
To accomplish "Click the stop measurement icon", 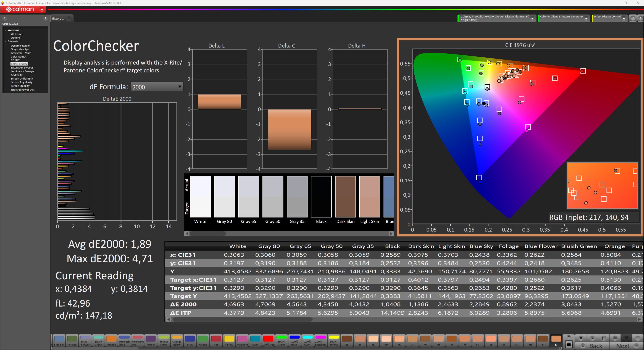I will click(x=581, y=338).
